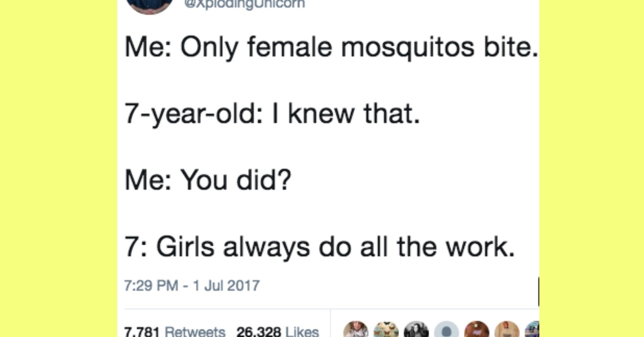Click the beige liker avatar
The width and height of the screenshot is (644, 337).
[x=507, y=330]
